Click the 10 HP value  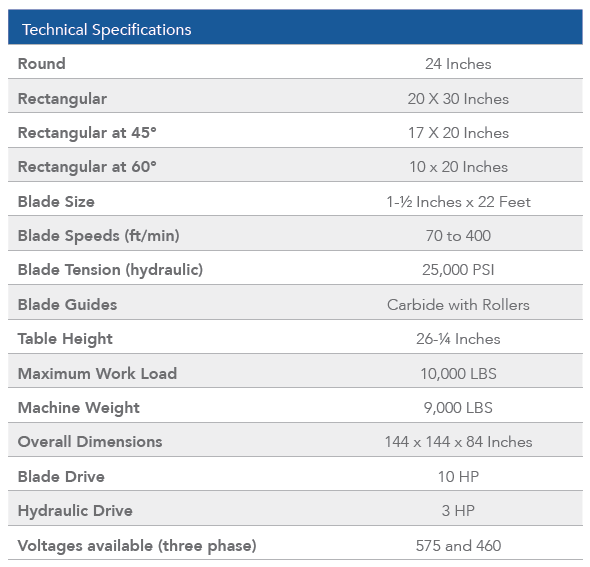pos(458,477)
